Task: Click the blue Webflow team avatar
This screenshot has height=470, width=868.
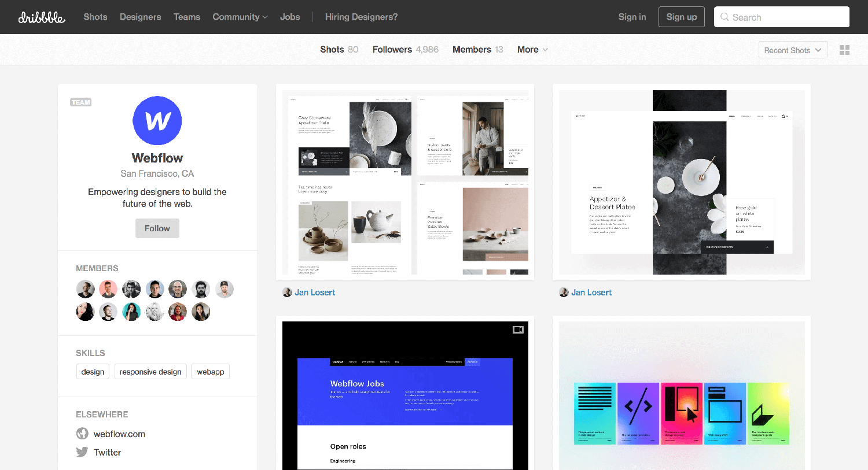Action: pyautogui.click(x=157, y=120)
